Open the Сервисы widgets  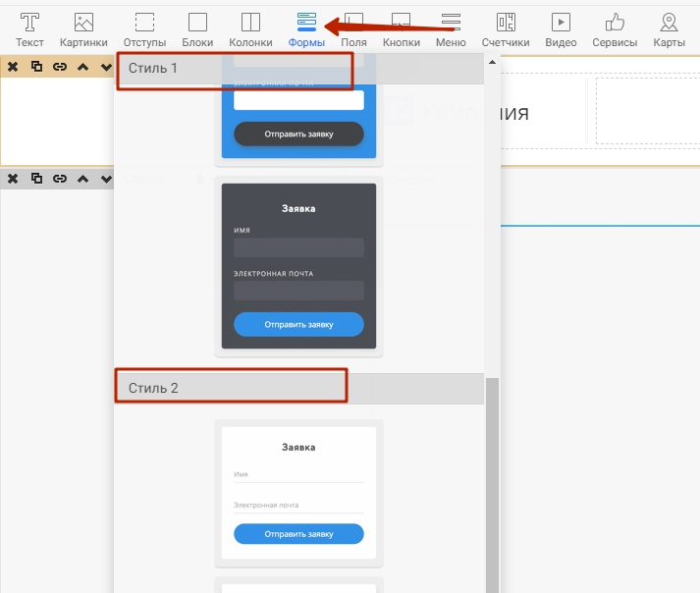tap(615, 29)
